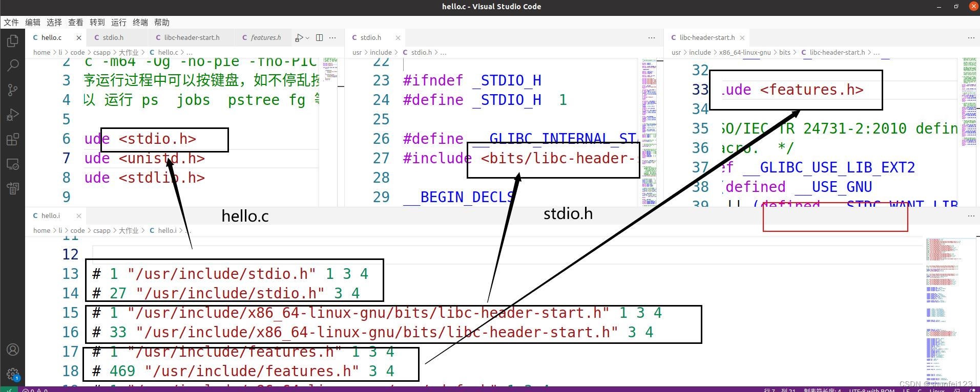Close the libc-header-start.h tab in the right group
980x392 pixels.
[x=742, y=38]
